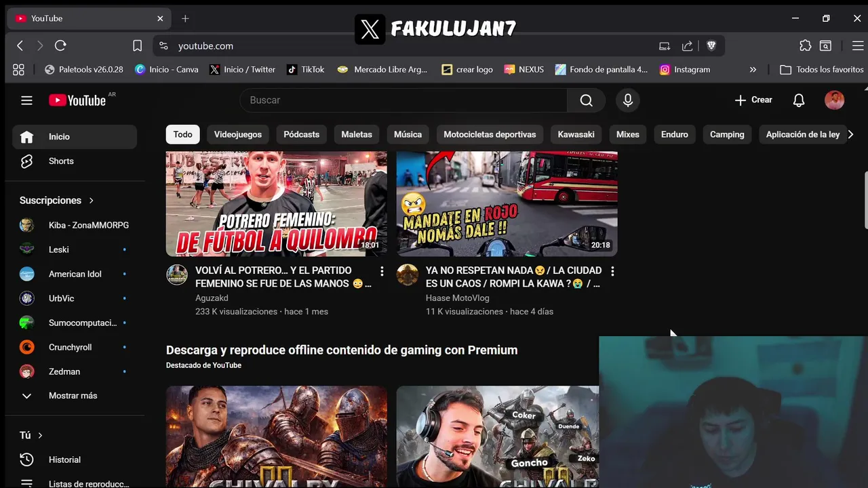Screen dimensions: 868x488
Task: Open the Shorts sidebar entry
Action: (75, 161)
